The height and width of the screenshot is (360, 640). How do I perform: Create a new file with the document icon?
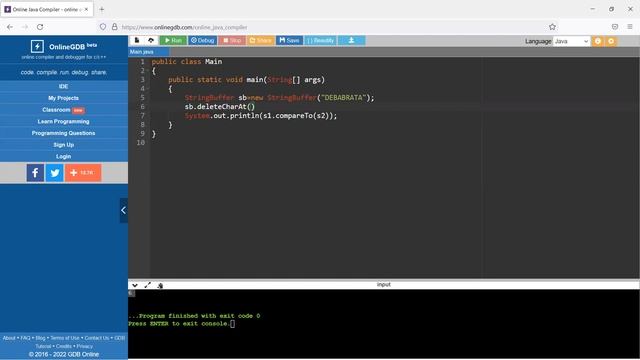pos(137,40)
